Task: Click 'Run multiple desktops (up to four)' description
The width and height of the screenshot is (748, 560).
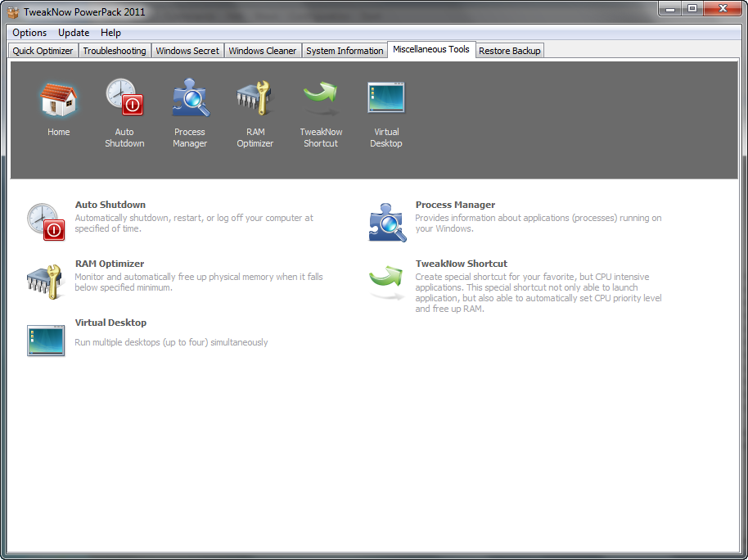Action: point(171,342)
